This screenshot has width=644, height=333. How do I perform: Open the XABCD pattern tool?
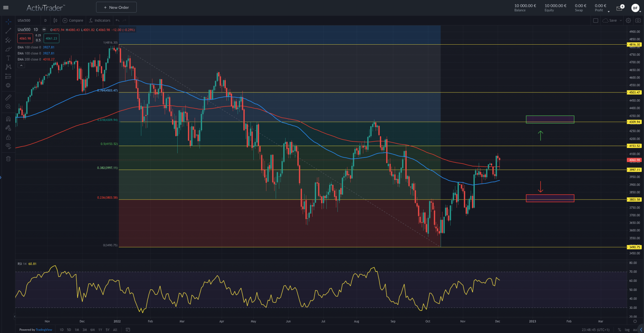pyautogui.click(x=8, y=67)
